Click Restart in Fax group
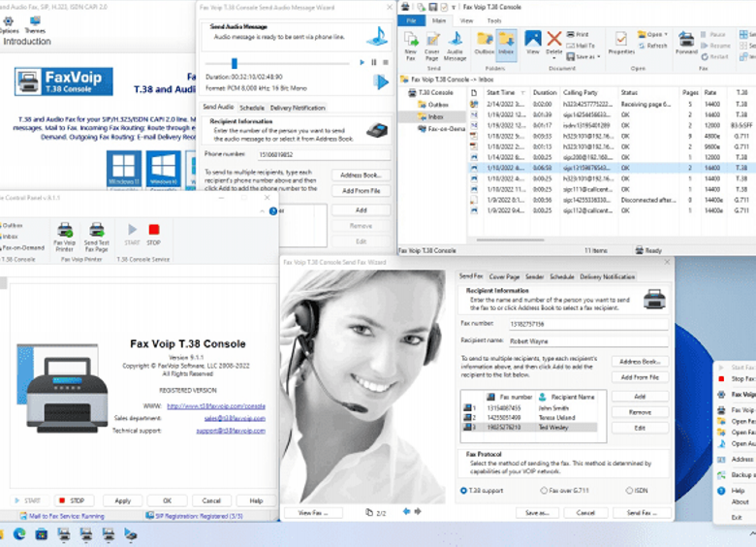Viewport: 756px width, 547px height. coord(714,56)
